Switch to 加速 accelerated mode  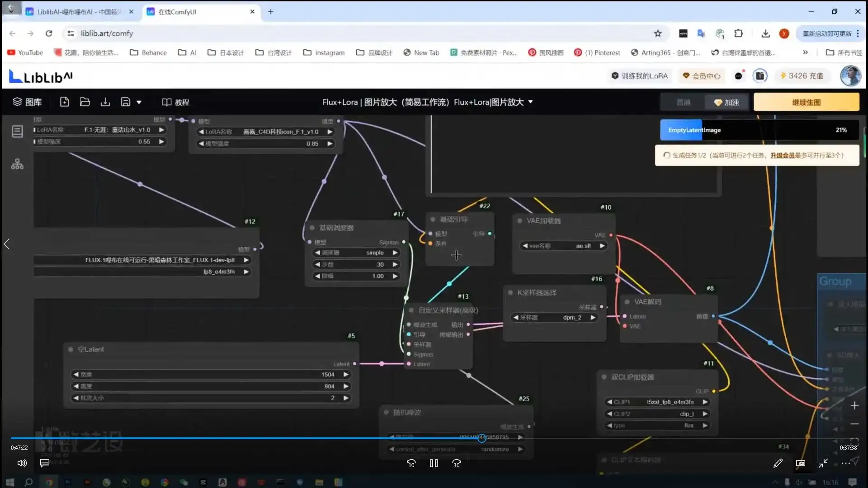tap(726, 103)
